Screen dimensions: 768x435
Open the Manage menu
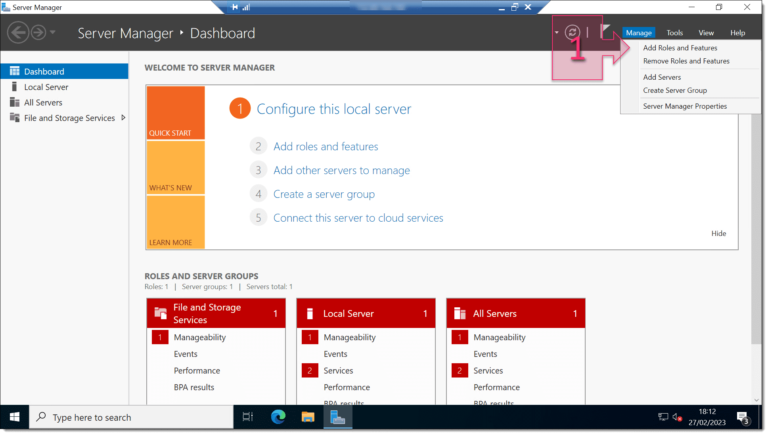pos(638,33)
